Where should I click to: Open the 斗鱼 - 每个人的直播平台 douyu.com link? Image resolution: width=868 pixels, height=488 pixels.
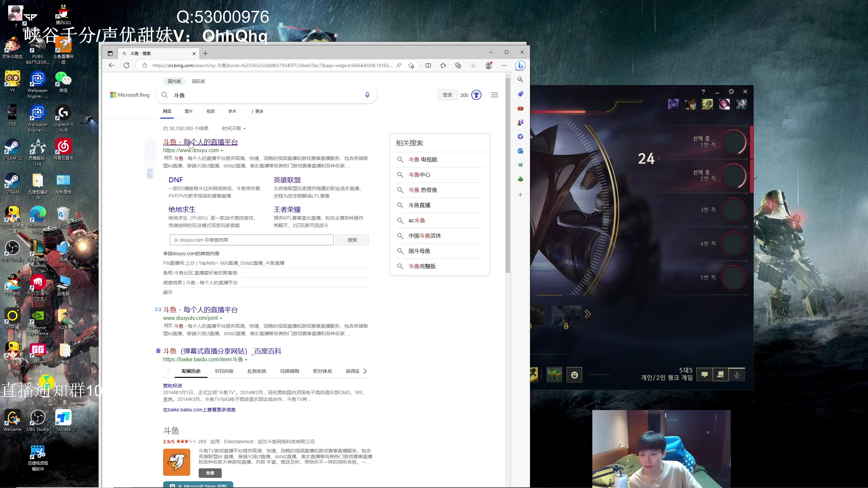tap(200, 142)
